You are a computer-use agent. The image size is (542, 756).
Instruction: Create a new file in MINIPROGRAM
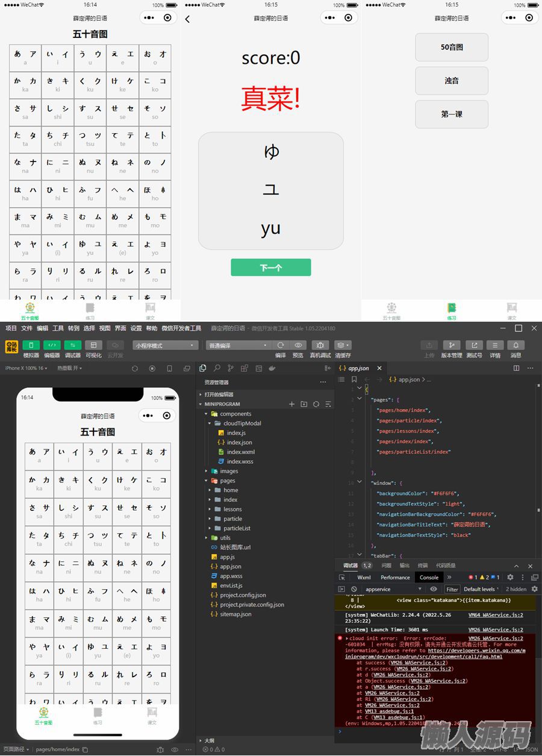[x=292, y=404]
